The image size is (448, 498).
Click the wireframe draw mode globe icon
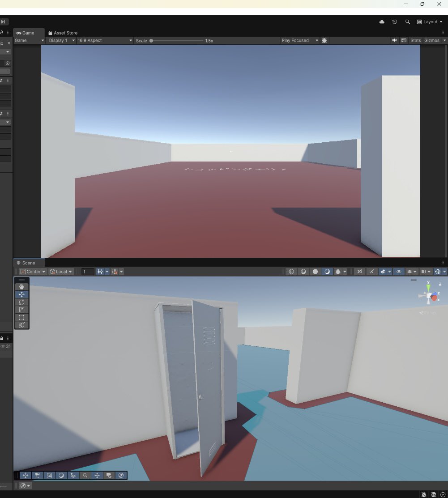coord(291,272)
